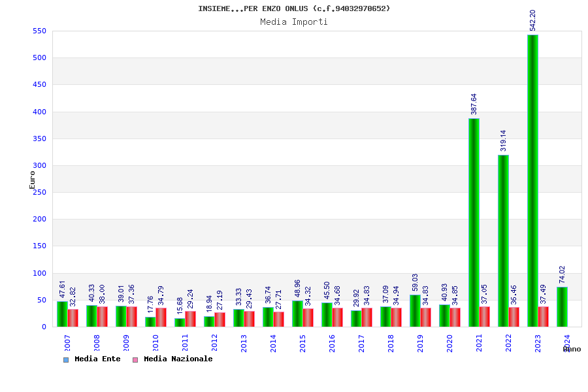
Task: Click the 542.20 value label
Action: click(532, 20)
